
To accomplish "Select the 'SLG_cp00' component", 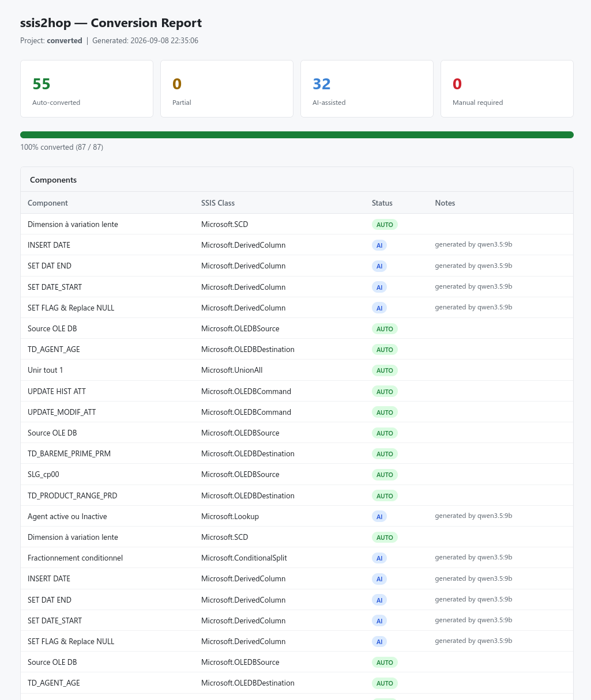I will click(x=43, y=474).
